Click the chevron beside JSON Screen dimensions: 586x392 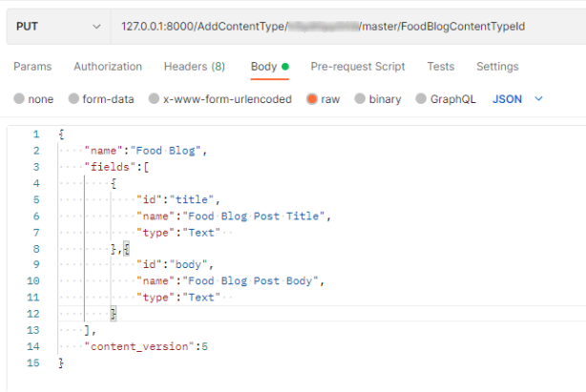coord(538,99)
